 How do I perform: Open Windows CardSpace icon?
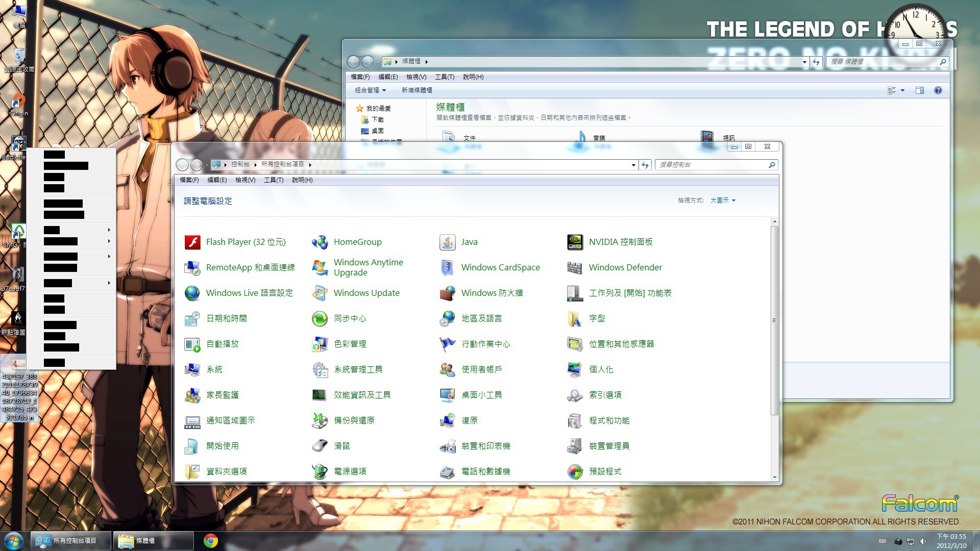pos(448,267)
